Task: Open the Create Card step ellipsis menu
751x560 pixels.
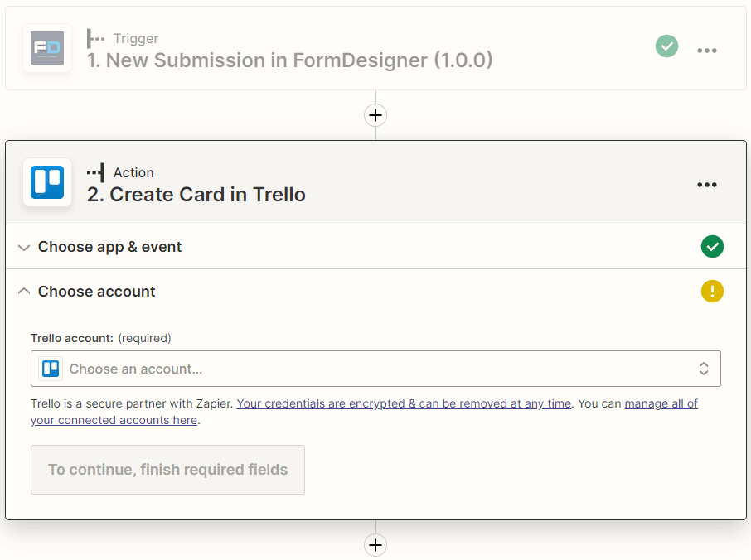Action: click(707, 185)
